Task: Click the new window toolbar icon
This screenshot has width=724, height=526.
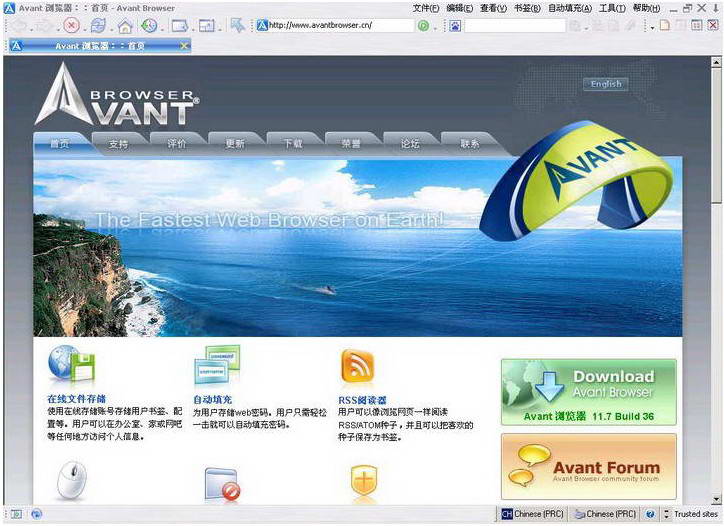Action: [x=179, y=26]
